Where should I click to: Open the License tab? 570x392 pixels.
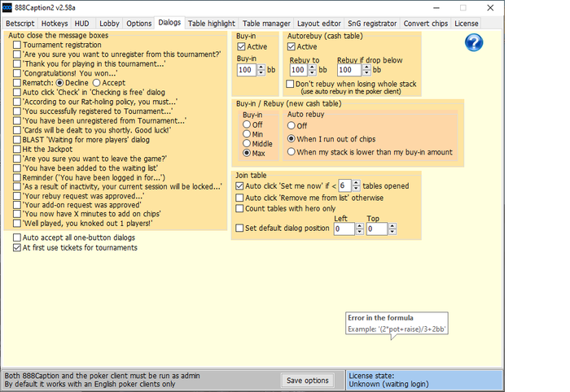[x=467, y=24]
